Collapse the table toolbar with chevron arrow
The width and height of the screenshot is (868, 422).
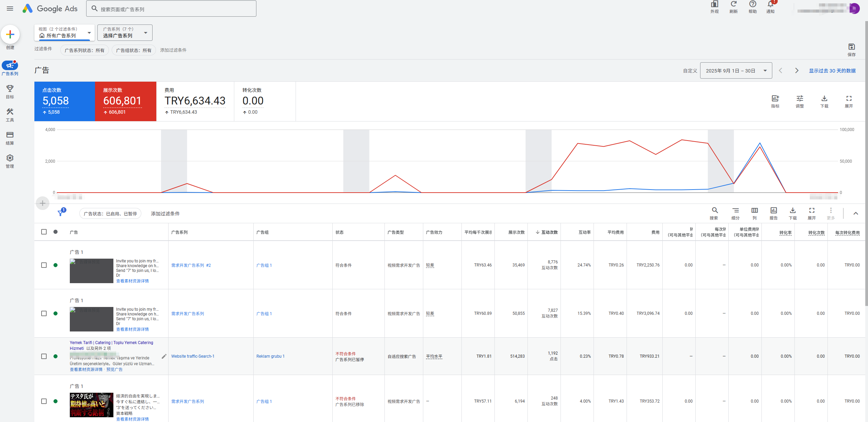[855, 213]
